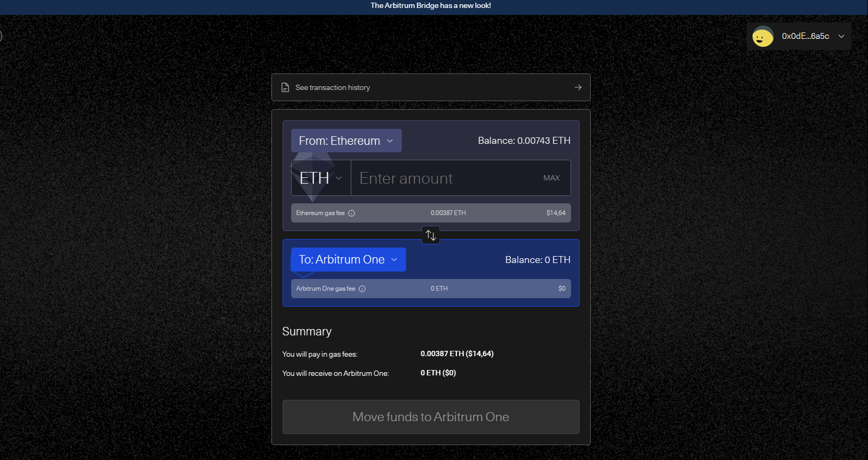Click the Arbitrum One gas fee info icon
The image size is (868, 460).
tap(362, 289)
